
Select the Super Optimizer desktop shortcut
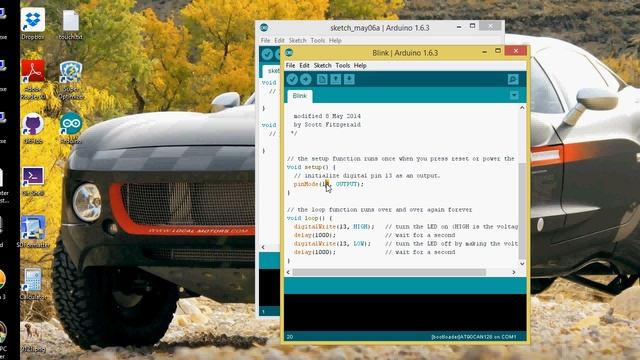(71, 80)
